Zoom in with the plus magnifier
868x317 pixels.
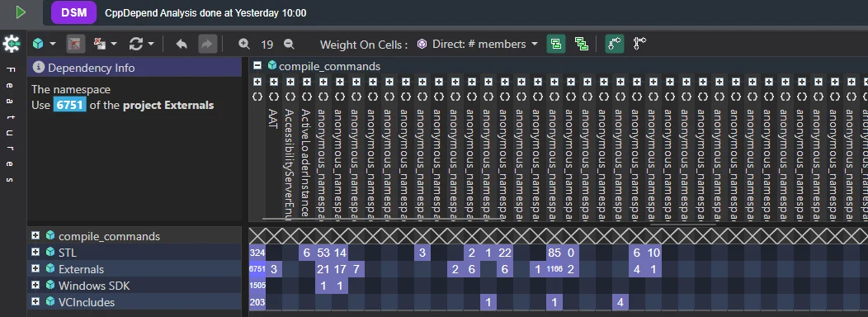244,44
